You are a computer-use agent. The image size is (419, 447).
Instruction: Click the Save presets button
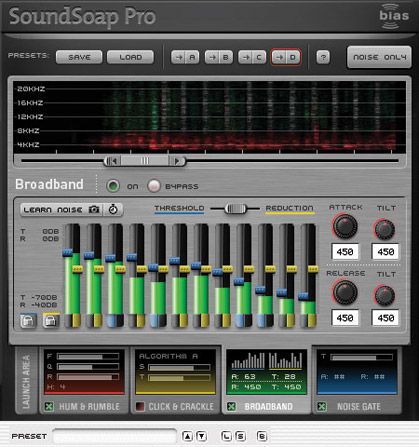79,57
